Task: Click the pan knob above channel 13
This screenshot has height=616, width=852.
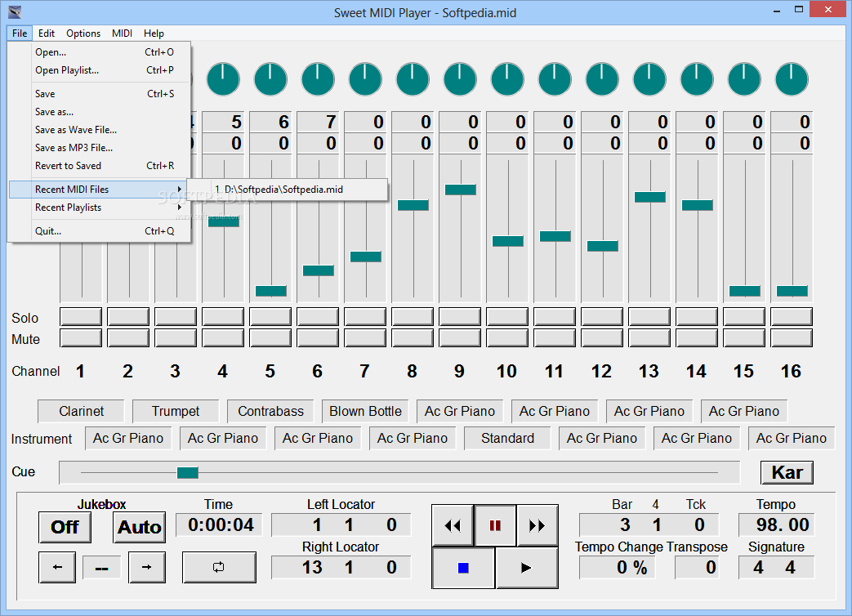Action: 649,79
